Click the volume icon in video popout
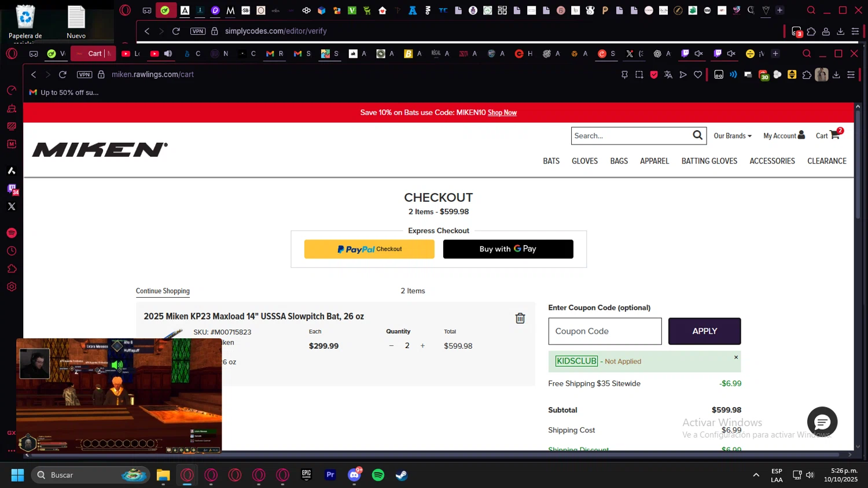868x488 pixels. pyautogui.click(x=117, y=365)
